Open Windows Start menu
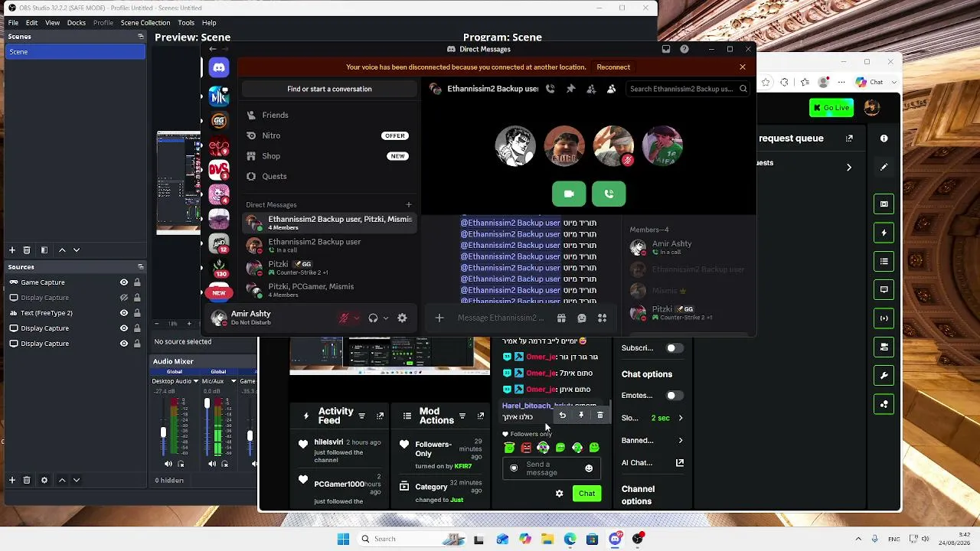Image resolution: width=980 pixels, height=551 pixels. (x=343, y=539)
